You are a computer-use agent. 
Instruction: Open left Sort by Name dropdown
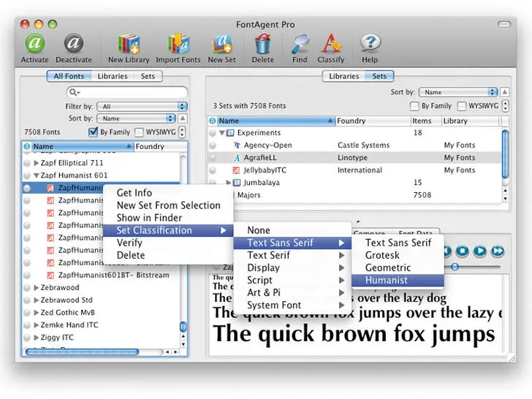click(x=136, y=118)
